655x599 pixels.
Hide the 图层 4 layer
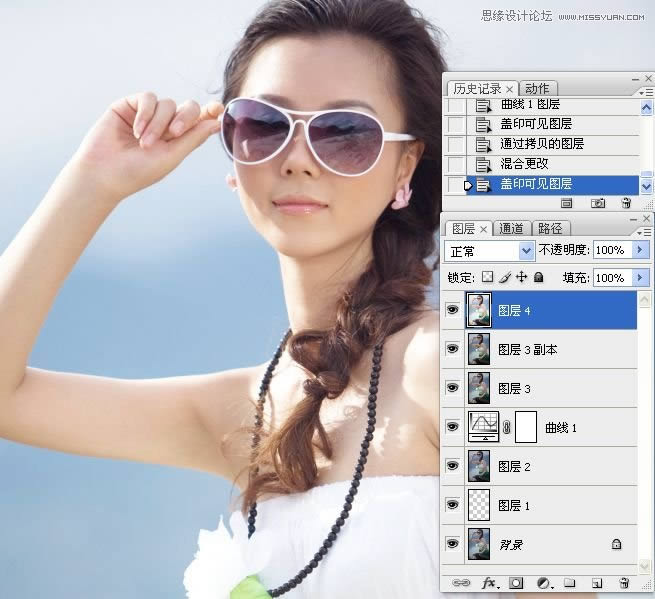tap(452, 311)
